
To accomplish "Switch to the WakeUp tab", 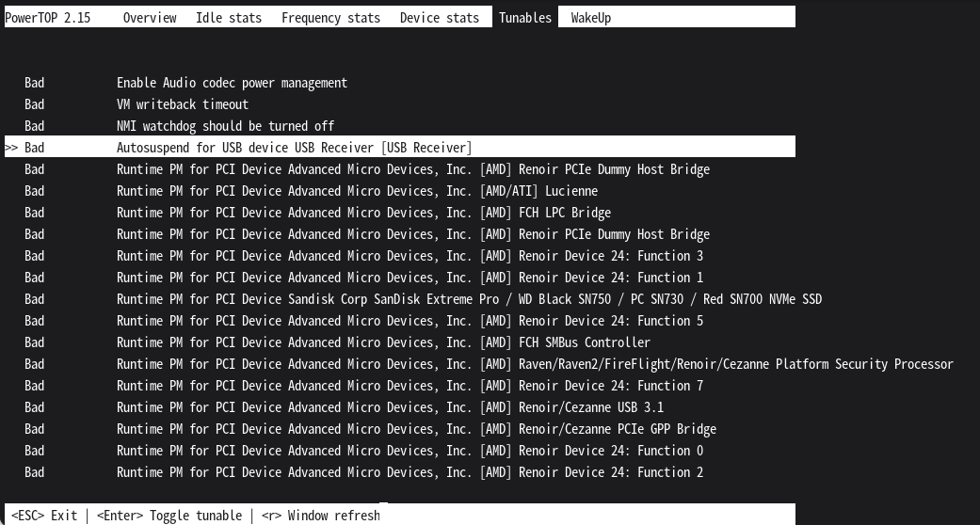I will (x=590, y=17).
